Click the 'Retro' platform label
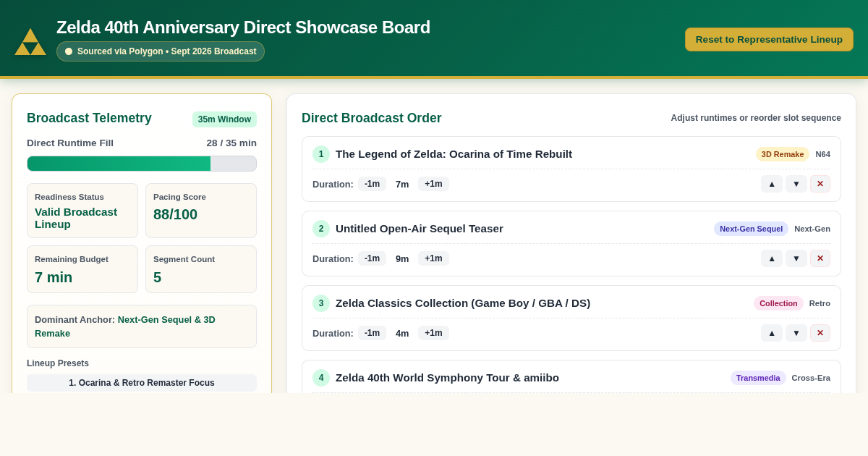The image size is (868, 456). (820, 303)
